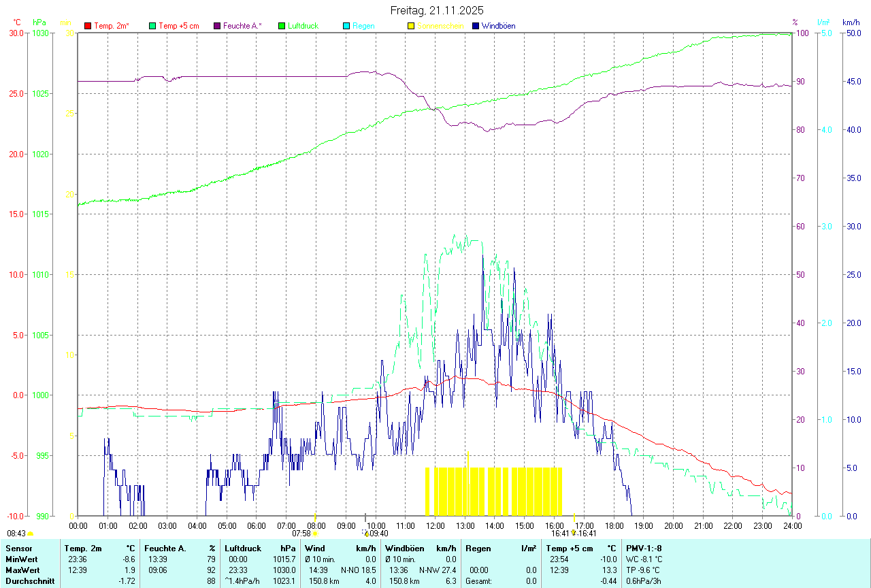Viewport: 871px width, 588px height.
Task: Click the Luftdruck legend label
Action: 302,26
